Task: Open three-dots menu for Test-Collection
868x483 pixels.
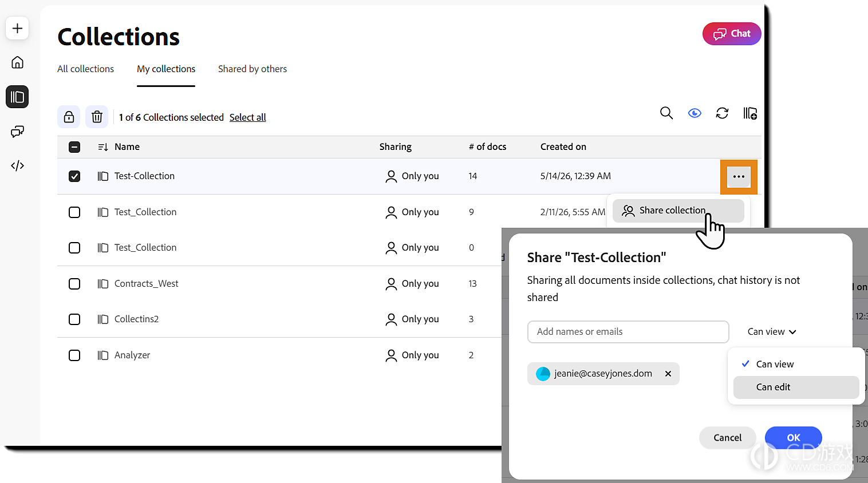Action: point(739,177)
